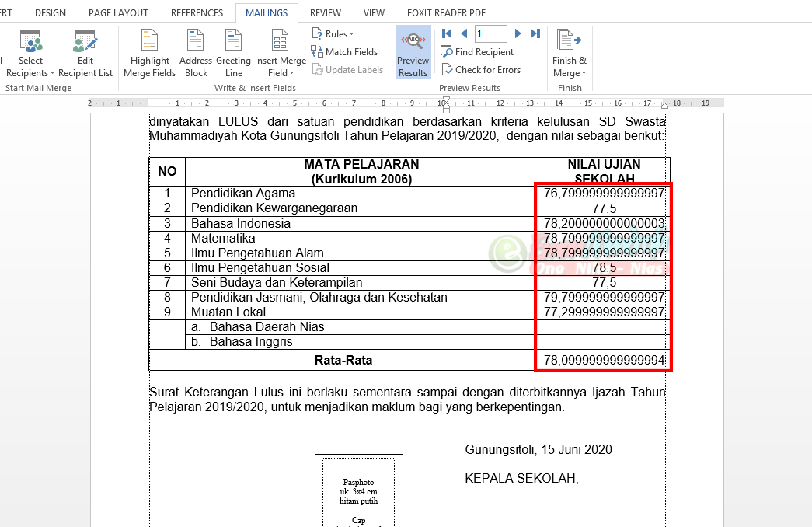The height and width of the screenshot is (527, 812).
Task: Switch to VIEW tab
Action: (x=374, y=13)
